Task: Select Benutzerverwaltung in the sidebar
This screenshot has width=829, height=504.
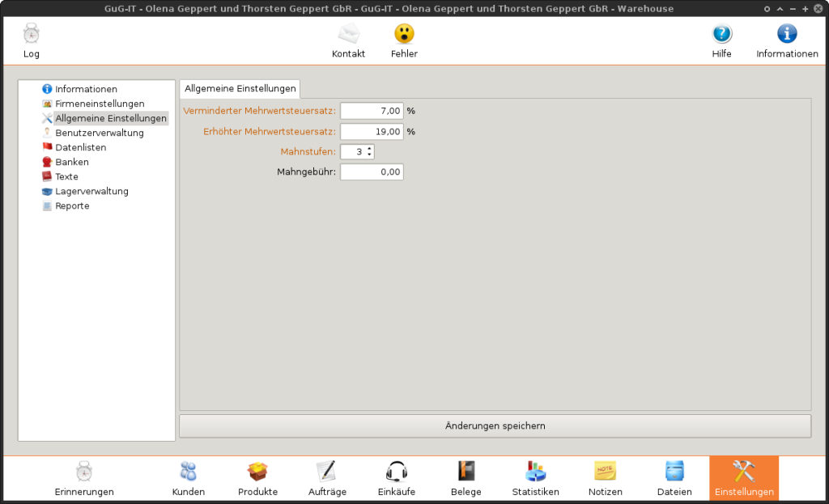Action: [x=99, y=133]
